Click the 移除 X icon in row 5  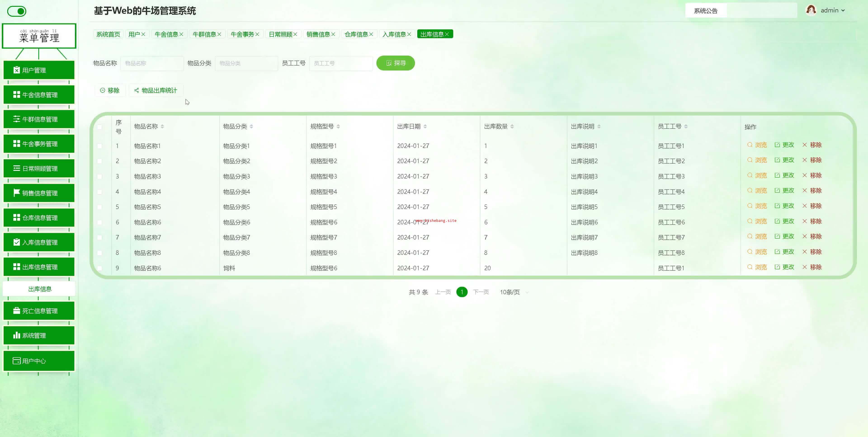[x=805, y=206]
